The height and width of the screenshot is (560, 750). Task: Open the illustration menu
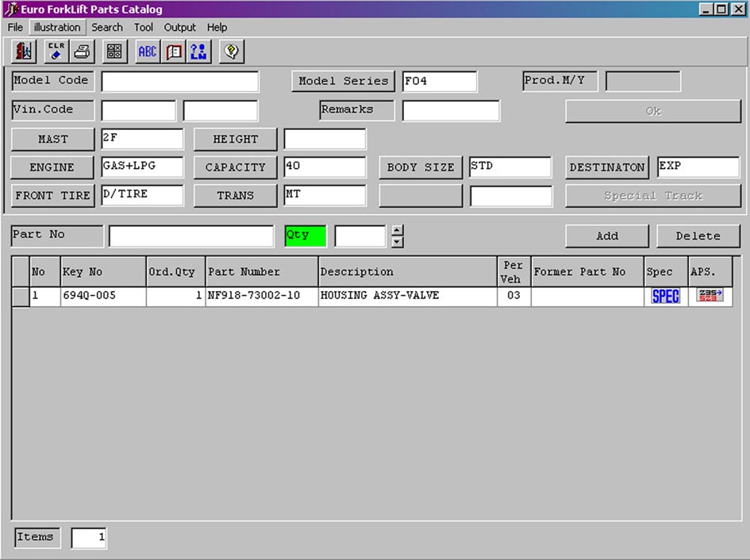coord(57,27)
